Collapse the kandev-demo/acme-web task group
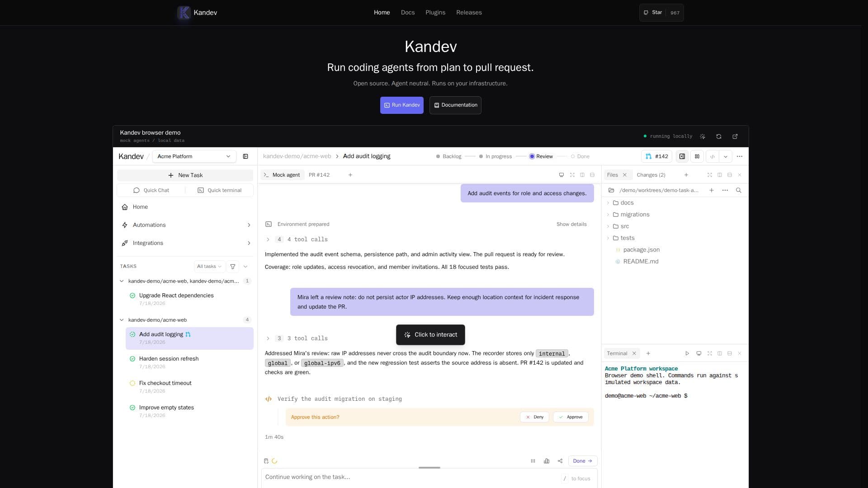868x488 pixels. (122, 320)
